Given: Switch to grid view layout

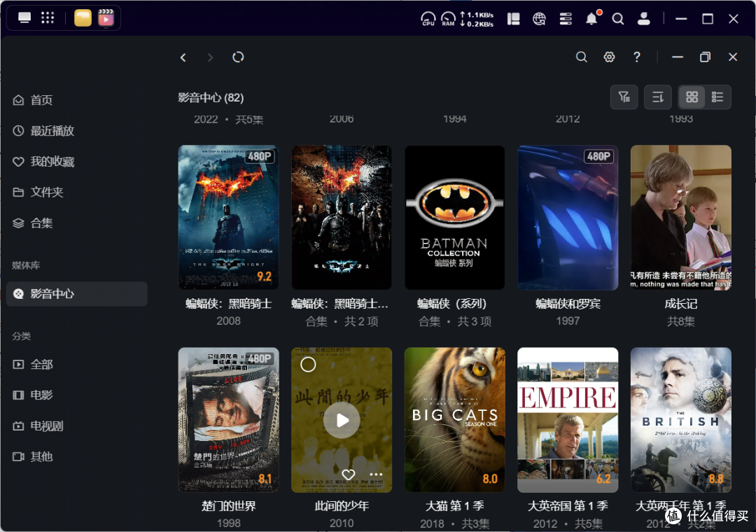Looking at the screenshot, I should tap(692, 97).
